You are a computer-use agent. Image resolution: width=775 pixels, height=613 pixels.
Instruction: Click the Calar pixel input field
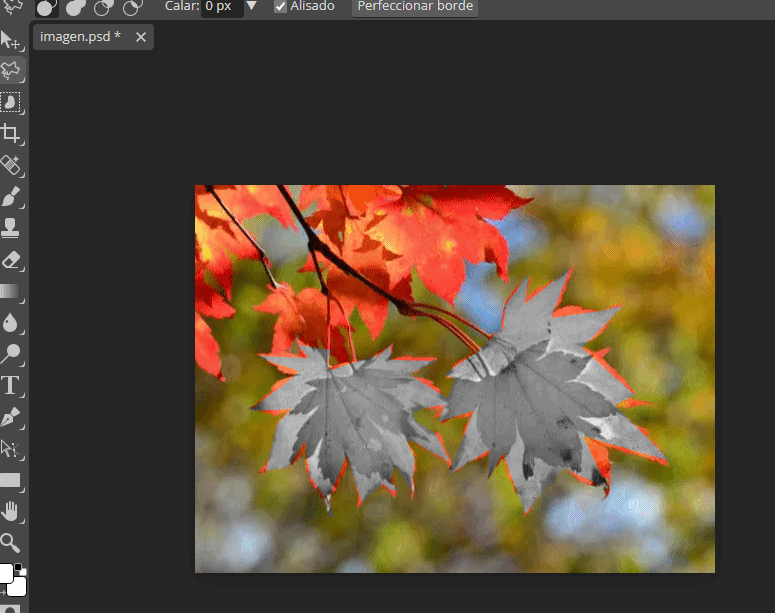[x=222, y=6]
